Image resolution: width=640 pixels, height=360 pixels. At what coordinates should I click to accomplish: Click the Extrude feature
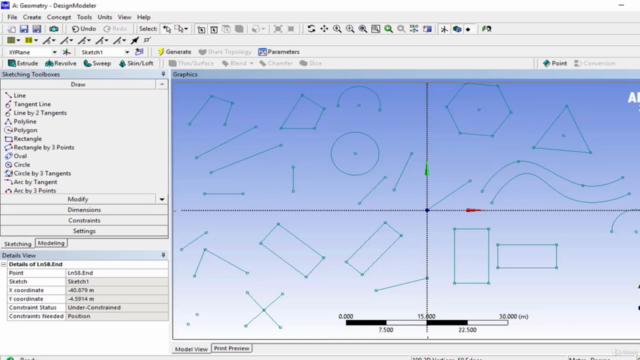coord(23,63)
